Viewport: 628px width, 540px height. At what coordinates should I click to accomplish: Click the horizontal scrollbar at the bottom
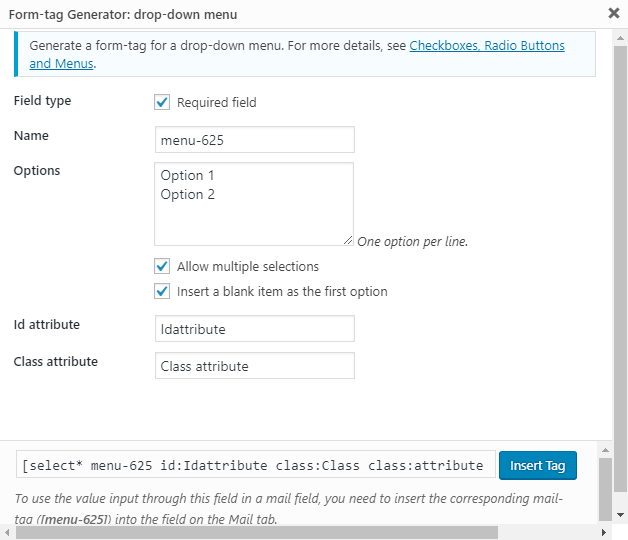(250, 531)
